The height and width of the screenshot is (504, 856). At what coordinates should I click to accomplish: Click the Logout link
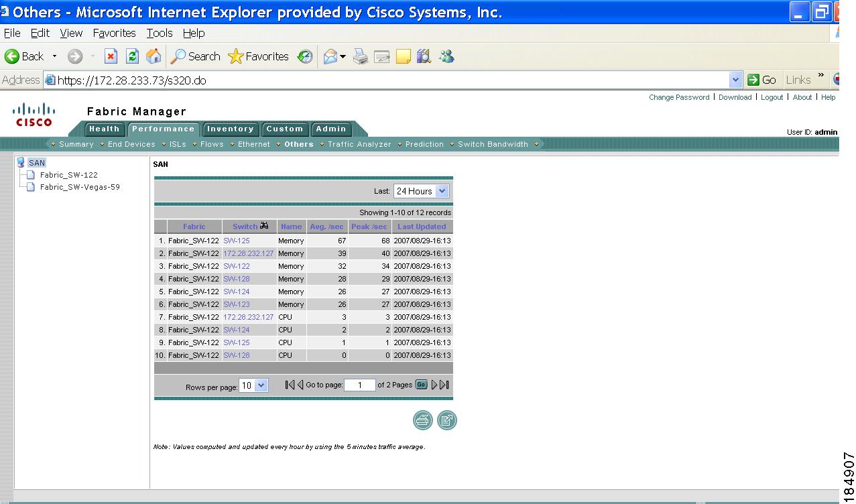[772, 97]
